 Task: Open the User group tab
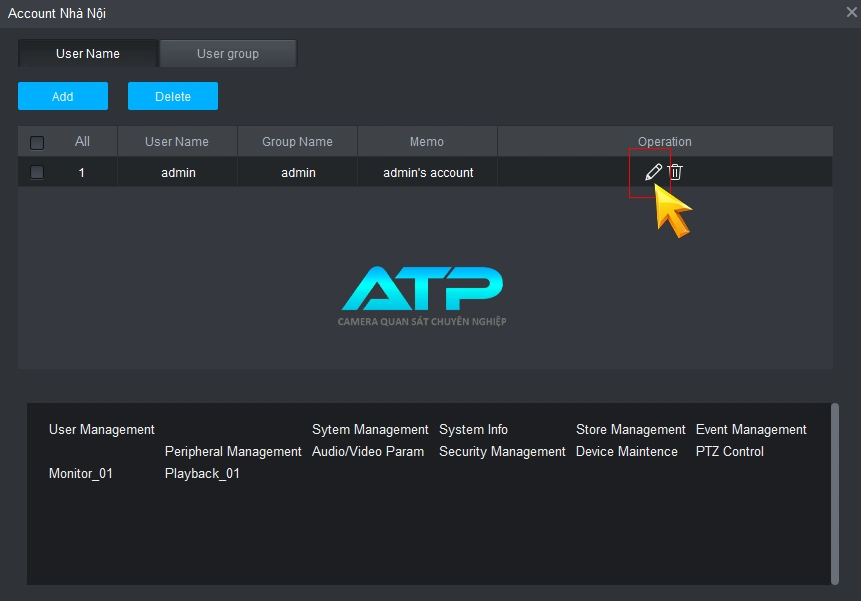pyautogui.click(x=228, y=54)
